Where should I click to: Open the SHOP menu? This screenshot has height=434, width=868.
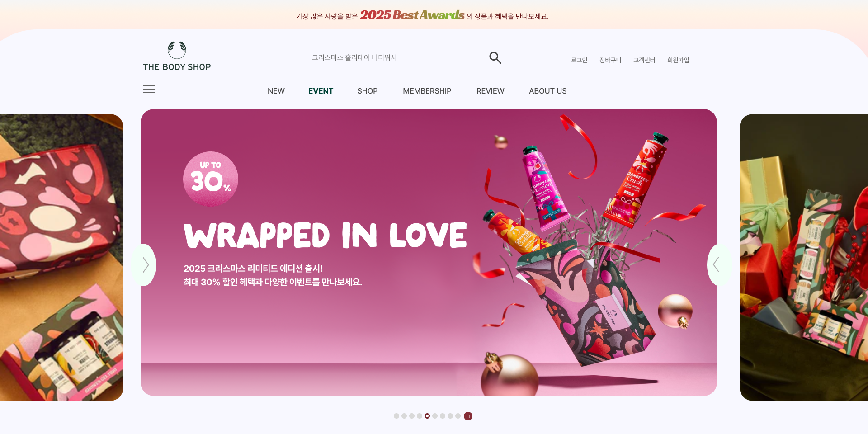(x=368, y=91)
